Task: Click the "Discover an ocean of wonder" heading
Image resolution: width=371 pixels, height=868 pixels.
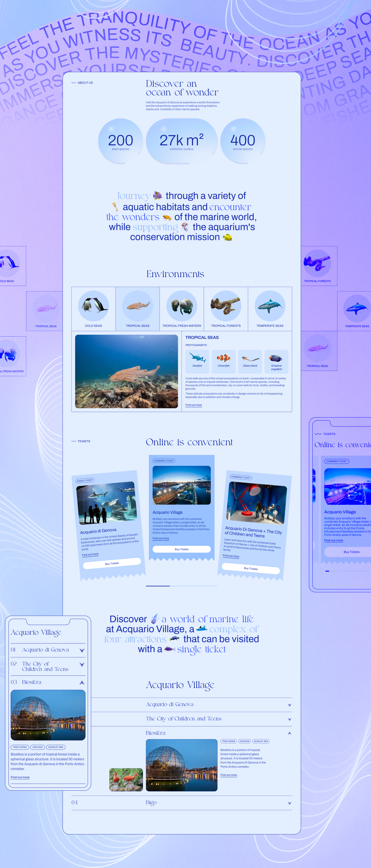Action: [x=182, y=88]
